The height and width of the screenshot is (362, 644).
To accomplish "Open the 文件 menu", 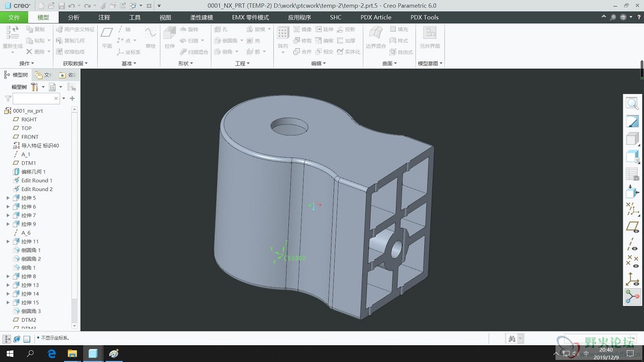I will (x=14, y=17).
